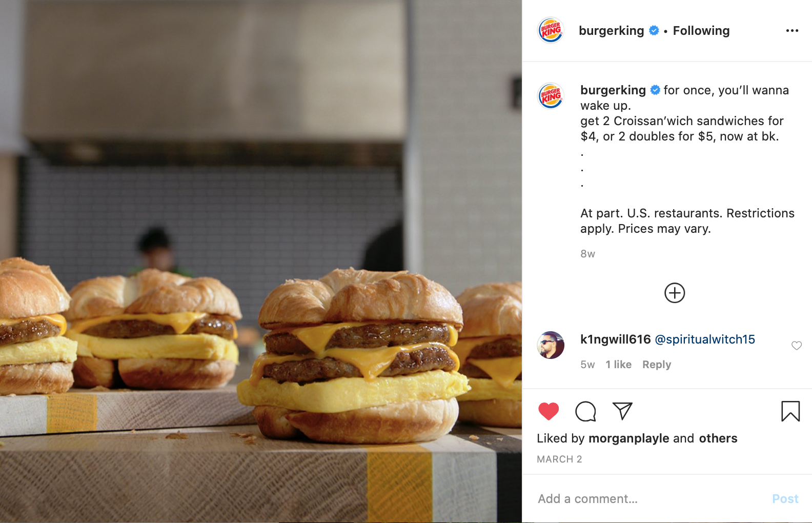812x523 pixels.
Task: Click Burger King avatar in post header
Action: (551, 30)
